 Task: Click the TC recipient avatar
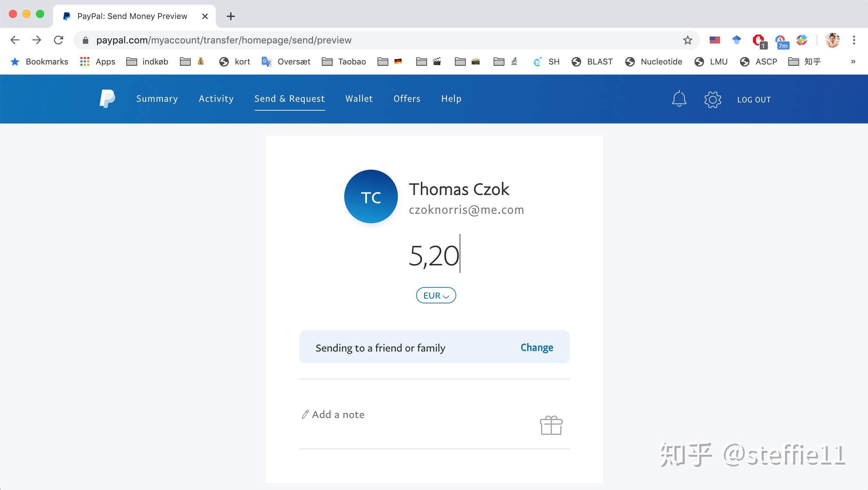coord(371,196)
